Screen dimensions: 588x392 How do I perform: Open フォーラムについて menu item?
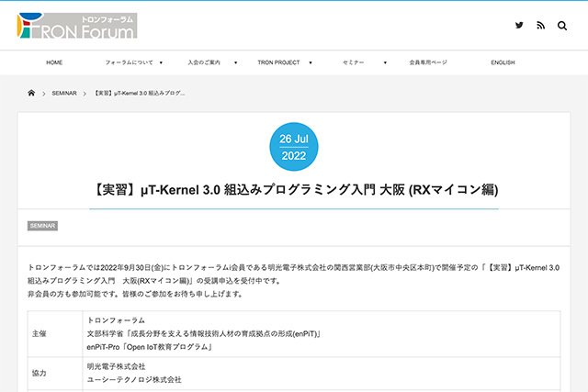[129, 62]
